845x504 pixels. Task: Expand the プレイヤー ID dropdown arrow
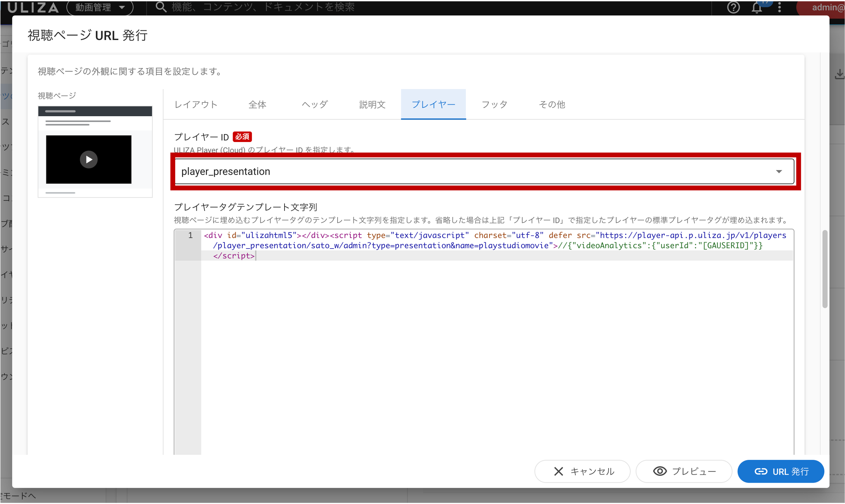tap(779, 171)
